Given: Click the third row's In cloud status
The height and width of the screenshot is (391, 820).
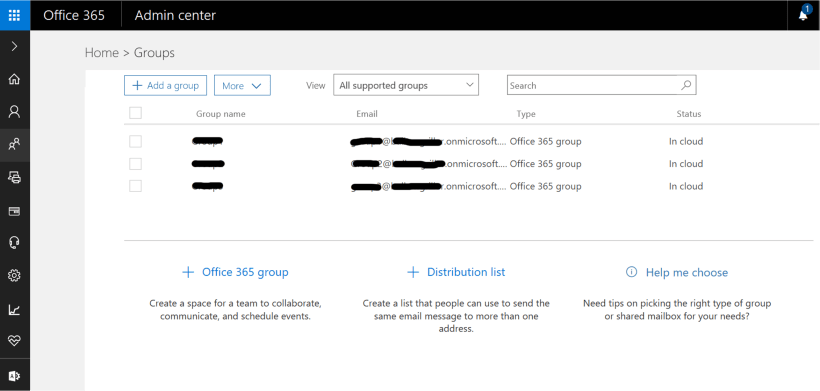Looking at the screenshot, I should click(x=686, y=186).
